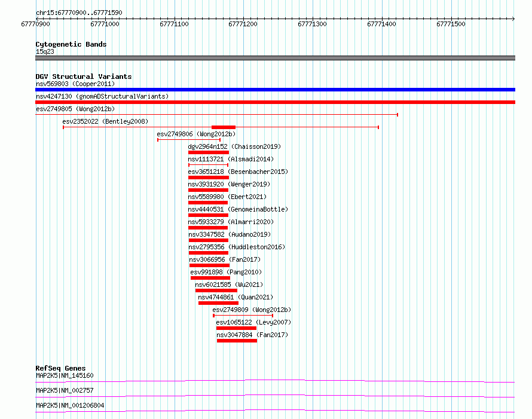Click red bar under nsv3047884
The image size is (532, 419).
pyautogui.click(x=237, y=341)
